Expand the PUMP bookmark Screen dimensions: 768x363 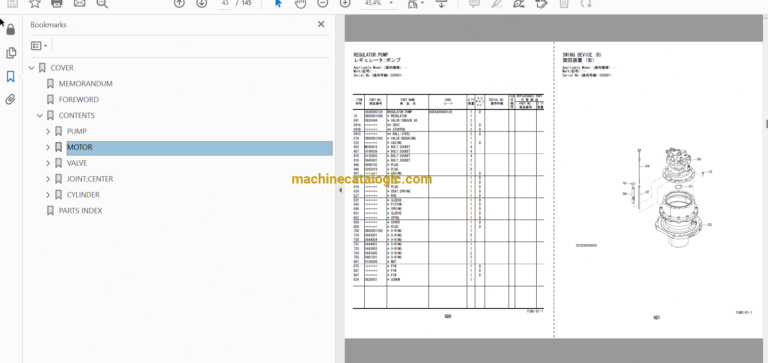point(48,131)
